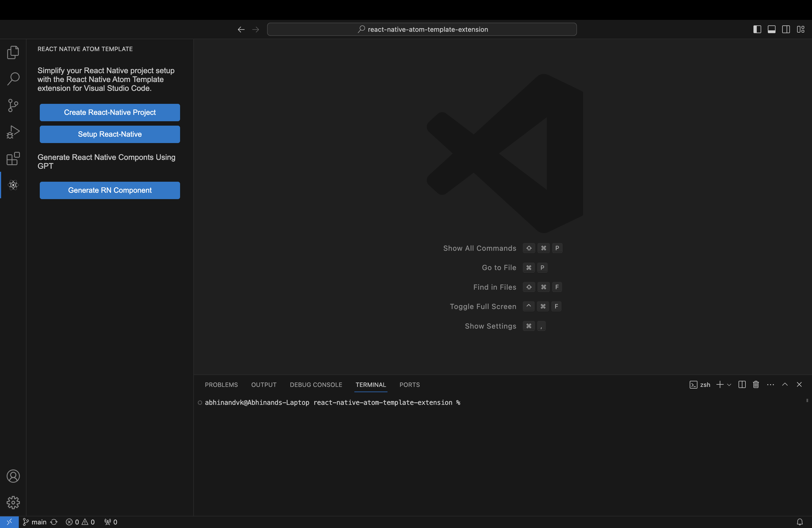Open the Explorer view in activity bar

click(13, 52)
